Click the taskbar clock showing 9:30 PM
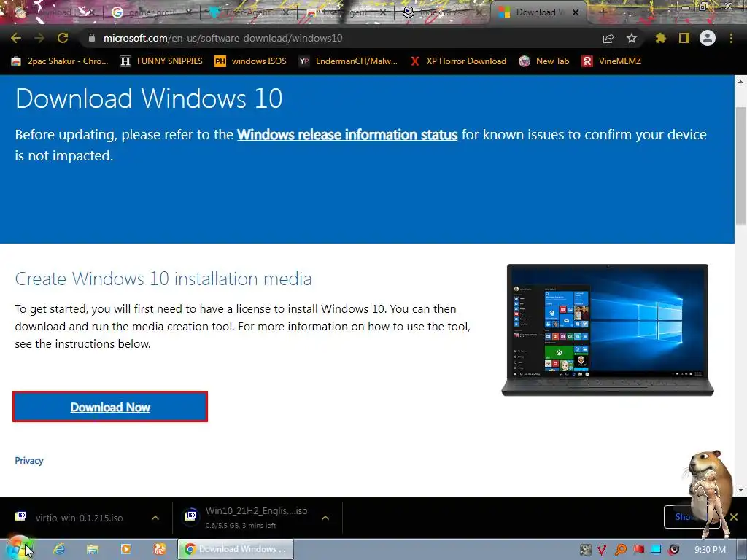The image size is (747, 560). [710, 550]
